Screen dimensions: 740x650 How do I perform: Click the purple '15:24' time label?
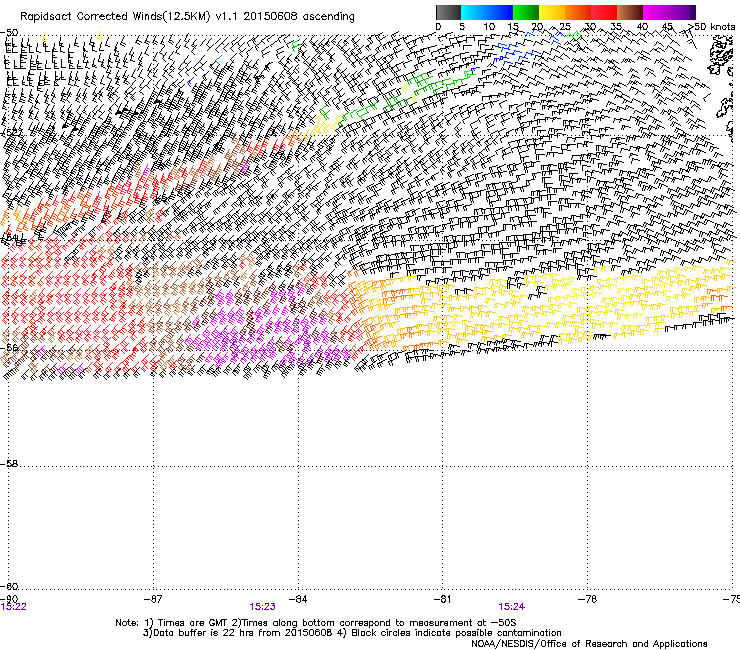[512, 607]
